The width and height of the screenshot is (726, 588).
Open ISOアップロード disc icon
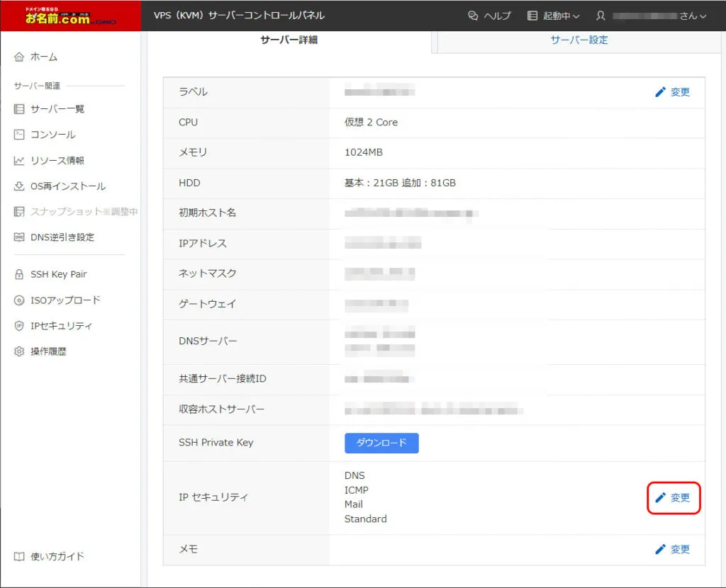[19, 300]
